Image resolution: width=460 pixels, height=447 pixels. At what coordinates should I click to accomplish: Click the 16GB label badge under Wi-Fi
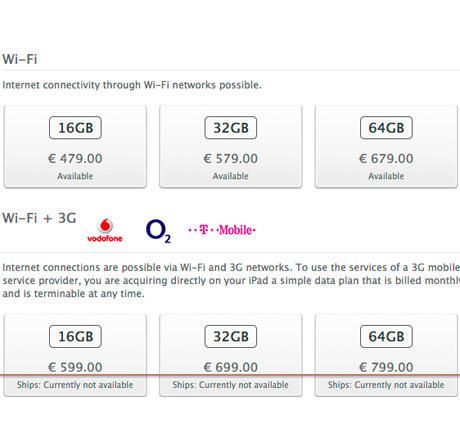[75, 128]
